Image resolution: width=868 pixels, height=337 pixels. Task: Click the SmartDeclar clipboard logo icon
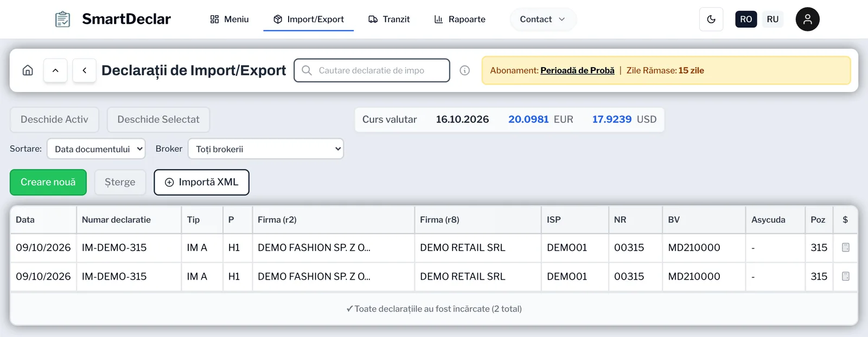[63, 19]
